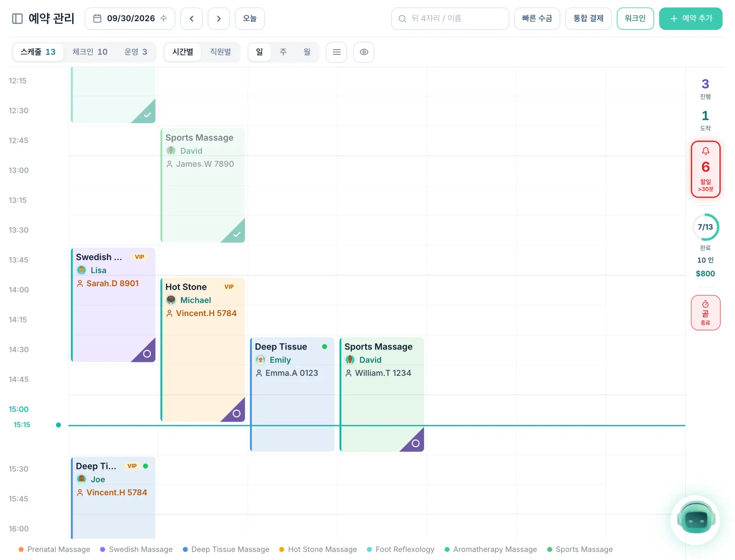Click the 7/13 완료 progress ring
Viewport: 735px width, 560px height.
706,227
